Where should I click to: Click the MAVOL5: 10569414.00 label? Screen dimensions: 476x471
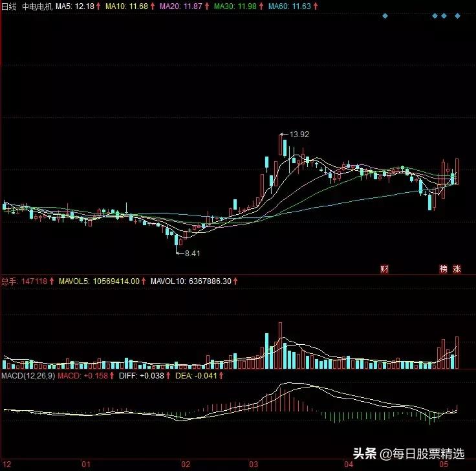[99, 281]
